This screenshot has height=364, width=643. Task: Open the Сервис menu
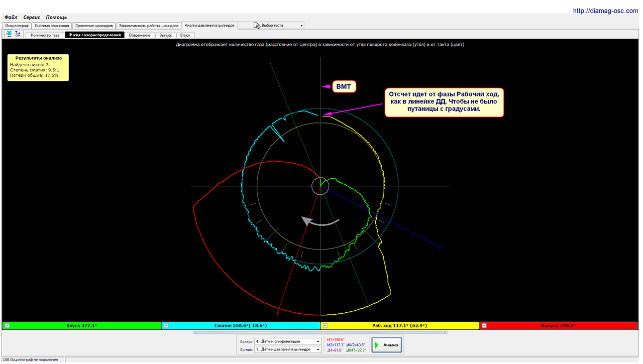(x=32, y=17)
